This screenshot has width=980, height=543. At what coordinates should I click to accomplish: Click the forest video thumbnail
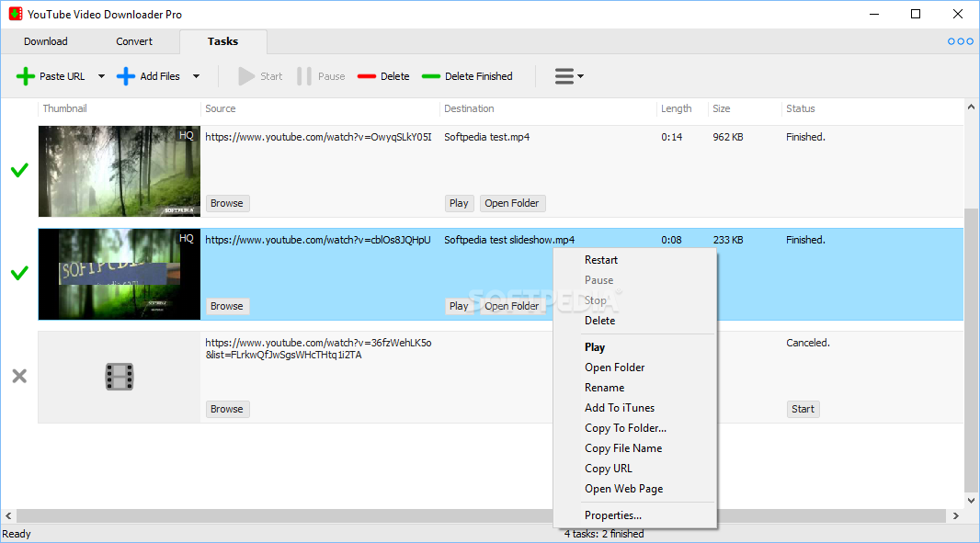click(120, 171)
